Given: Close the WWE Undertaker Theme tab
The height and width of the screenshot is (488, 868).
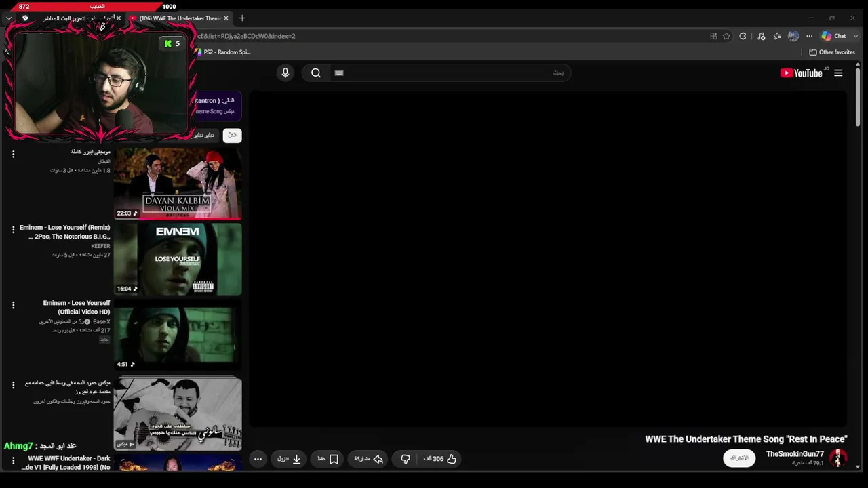Looking at the screenshot, I should click(x=226, y=18).
